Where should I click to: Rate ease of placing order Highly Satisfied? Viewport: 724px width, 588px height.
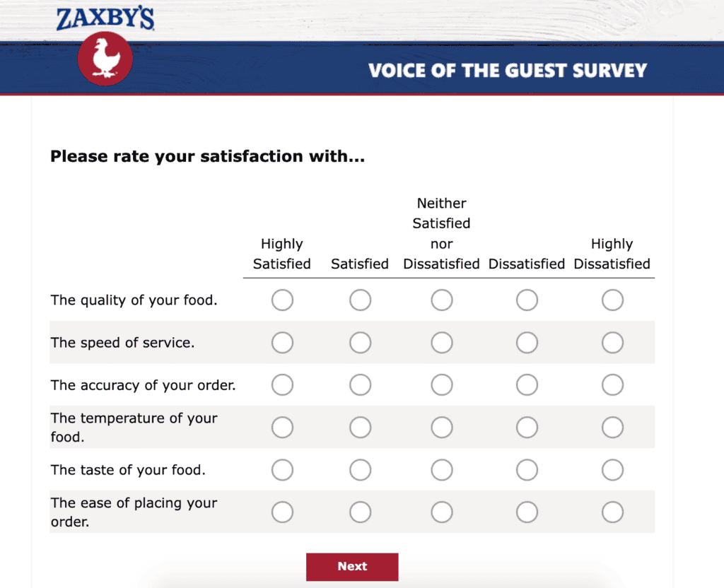(282, 512)
